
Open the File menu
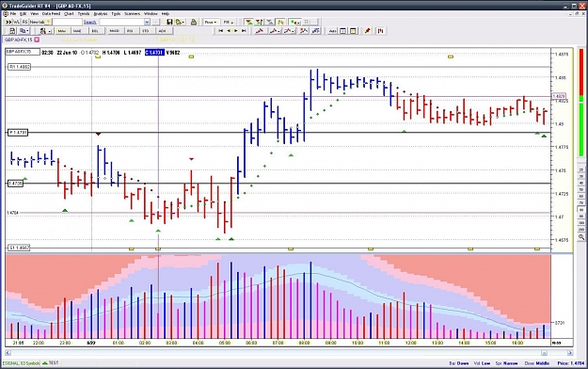pos(13,13)
